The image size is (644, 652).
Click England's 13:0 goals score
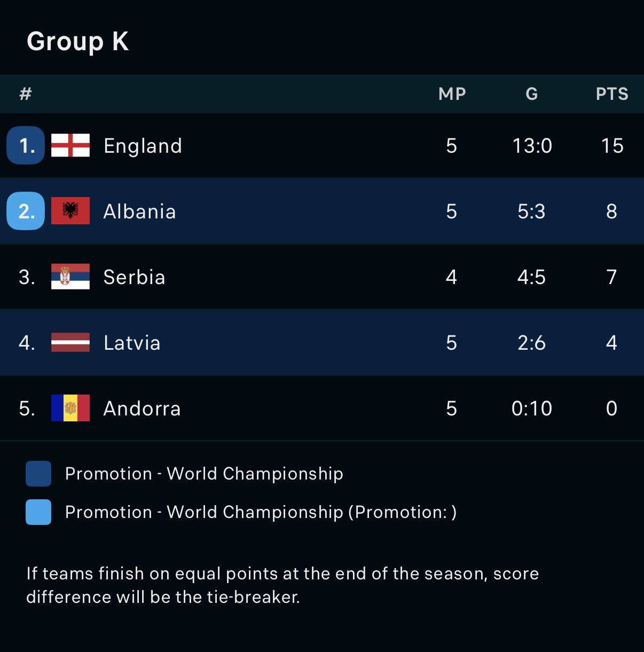[532, 146]
